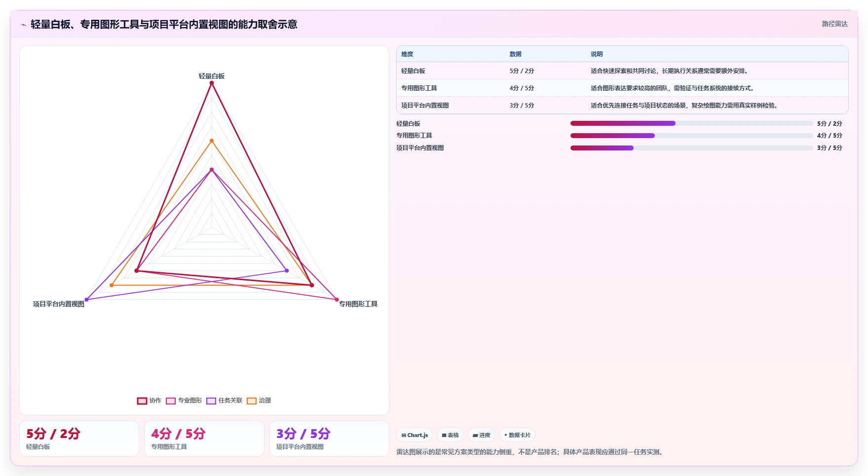Click the 轻量白板 description in 说明 column

[671, 71]
